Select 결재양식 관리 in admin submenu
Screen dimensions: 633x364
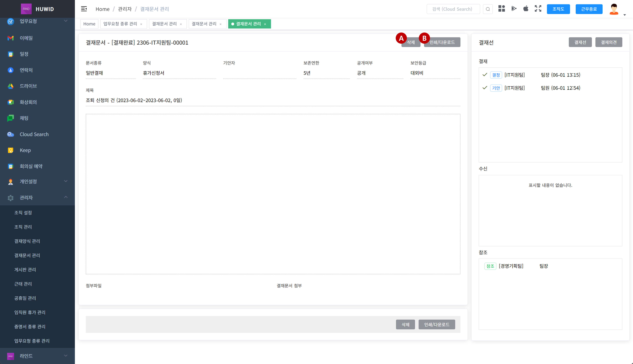[x=27, y=241]
